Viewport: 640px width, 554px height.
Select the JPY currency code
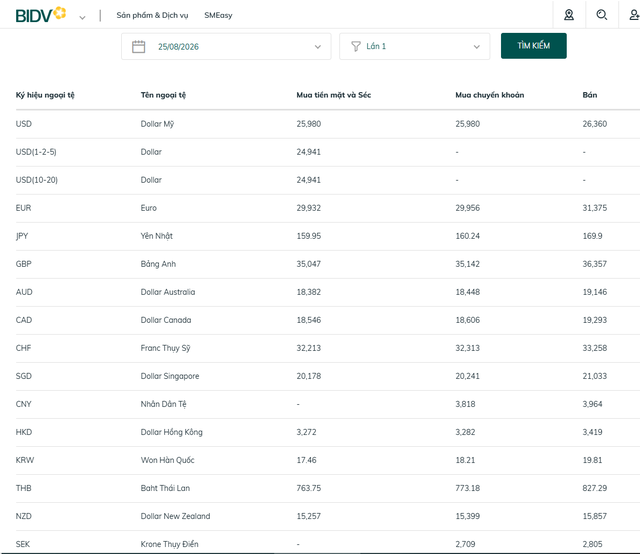coord(22,236)
